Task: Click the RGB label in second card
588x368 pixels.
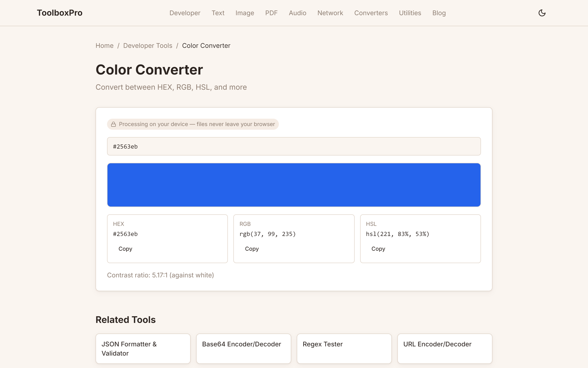Action: tap(245, 224)
